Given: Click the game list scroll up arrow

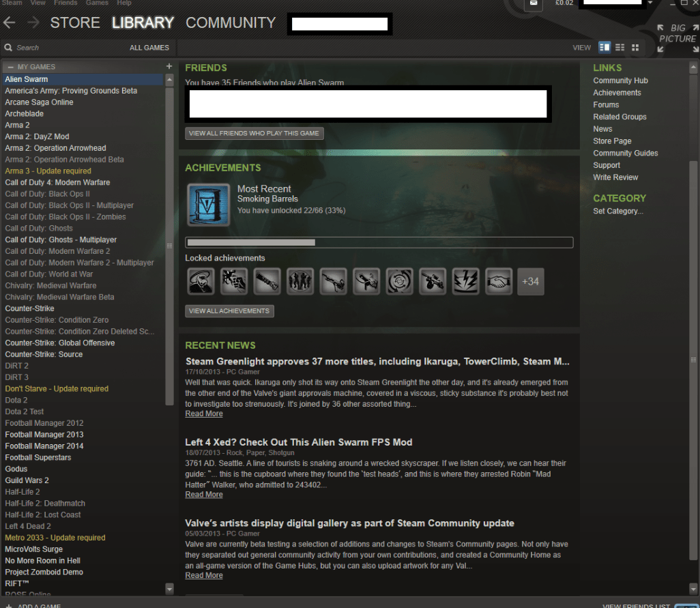Looking at the screenshot, I should tap(169, 80).
